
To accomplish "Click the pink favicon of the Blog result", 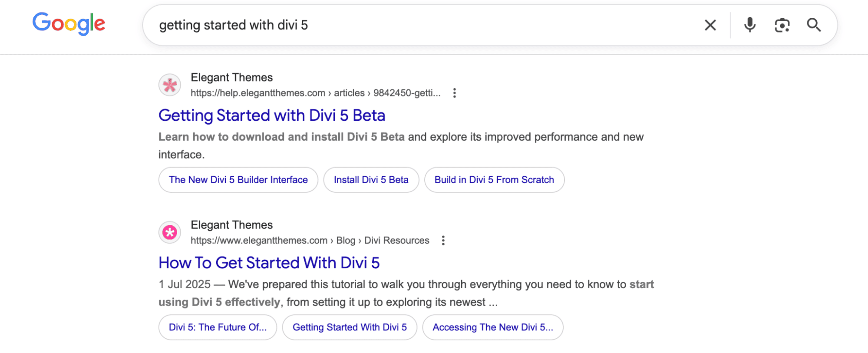I will pyautogui.click(x=170, y=232).
